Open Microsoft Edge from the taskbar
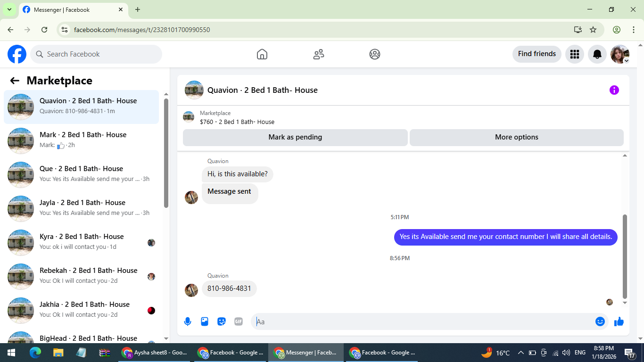 pyautogui.click(x=35, y=353)
